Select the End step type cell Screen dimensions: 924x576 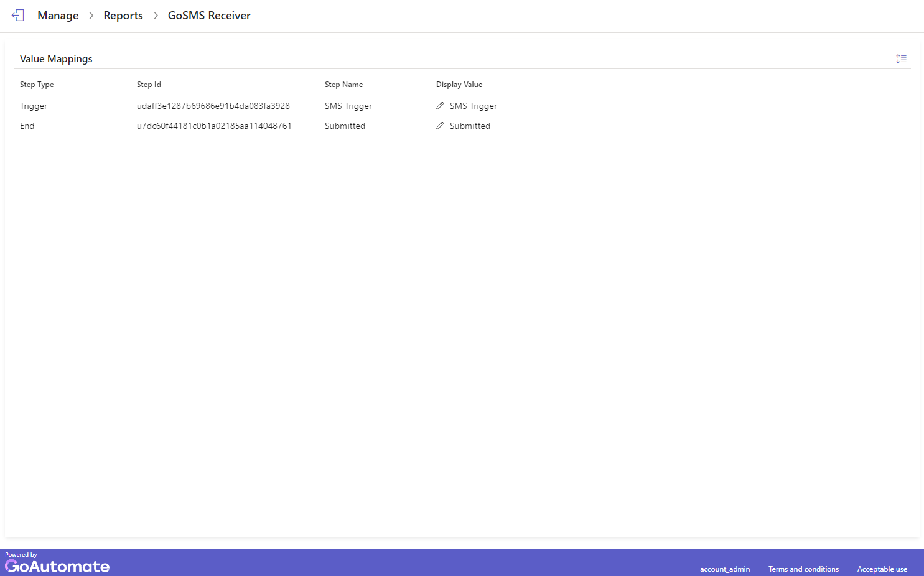27,126
